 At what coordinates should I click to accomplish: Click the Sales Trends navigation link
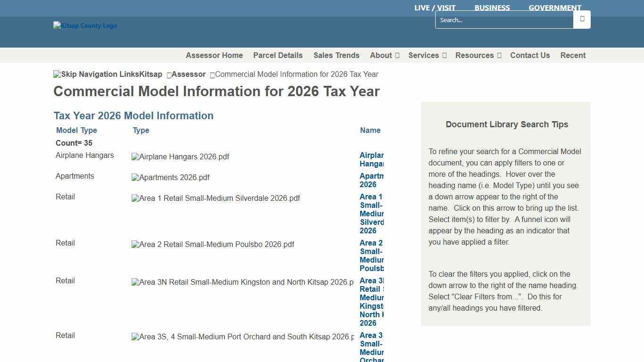point(337,55)
